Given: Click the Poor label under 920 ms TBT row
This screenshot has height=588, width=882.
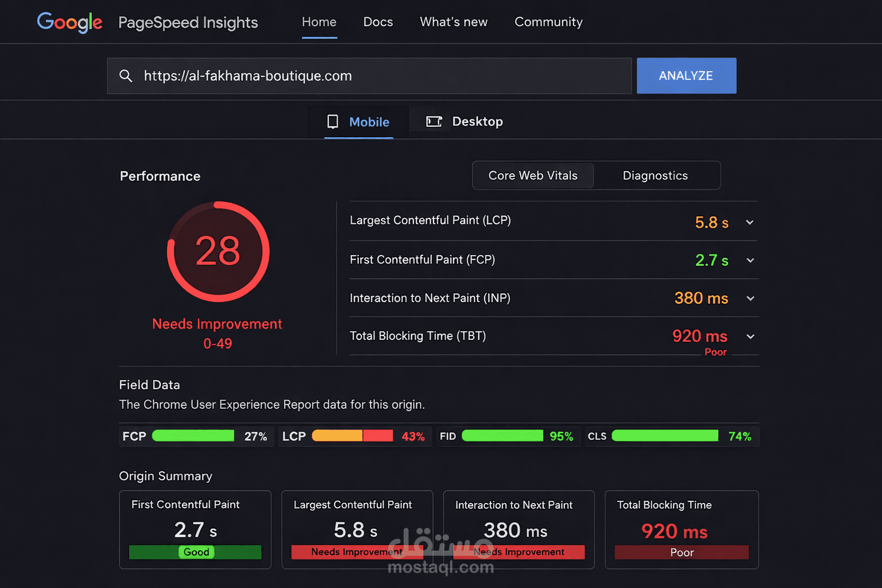Looking at the screenshot, I should pyautogui.click(x=715, y=352).
